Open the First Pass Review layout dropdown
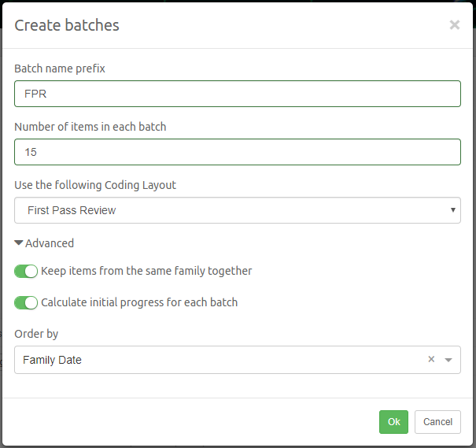Image resolution: width=476 pixels, height=448 pixels. tap(236, 210)
